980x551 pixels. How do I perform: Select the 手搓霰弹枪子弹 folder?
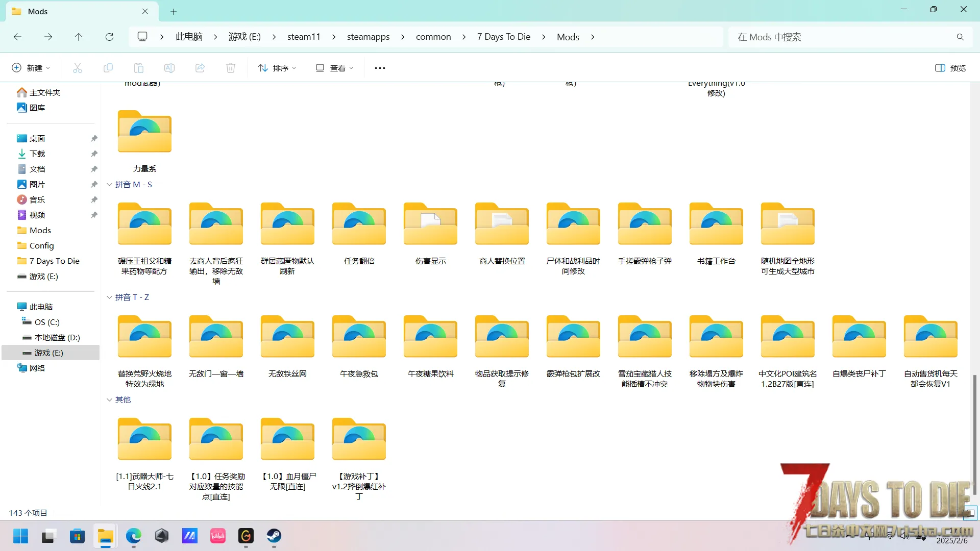pos(645,234)
